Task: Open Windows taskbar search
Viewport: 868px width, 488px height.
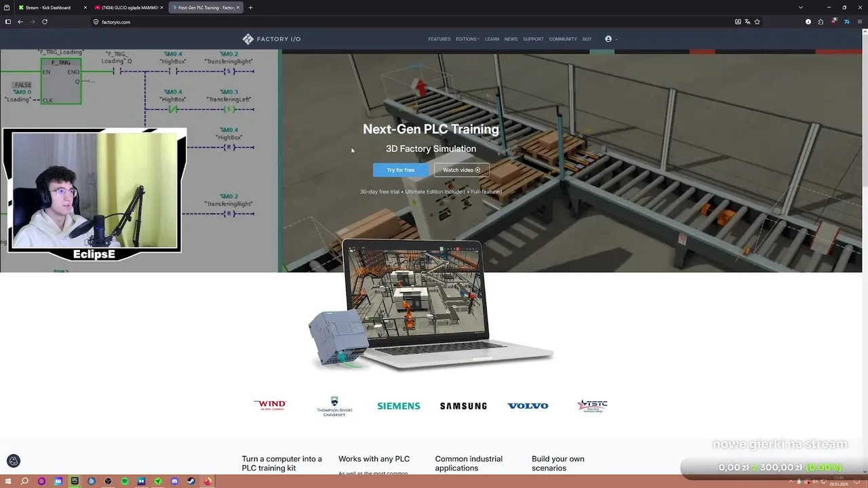Action: (x=24, y=481)
